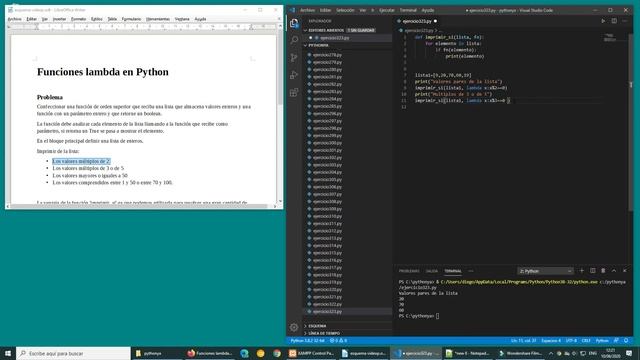Open the terminal selector dropdown '2: Python'
The width and height of the screenshot is (640, 360).
(x=545, y=271)
